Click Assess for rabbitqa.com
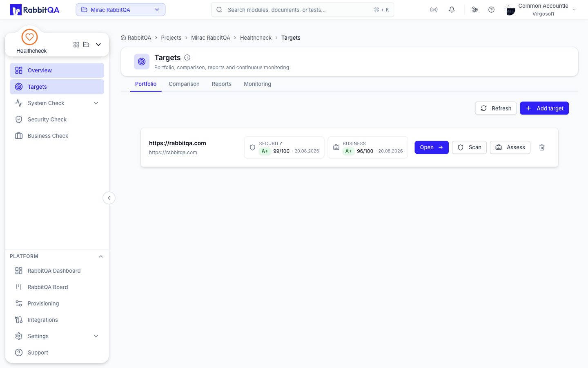588x368 pixels. coord(510,148)
